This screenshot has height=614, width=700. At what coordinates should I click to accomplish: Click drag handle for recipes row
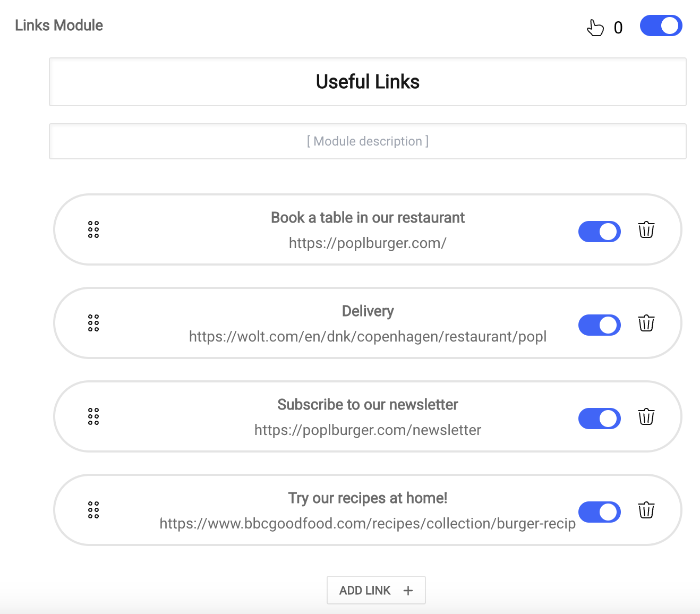tap(93, 510)
